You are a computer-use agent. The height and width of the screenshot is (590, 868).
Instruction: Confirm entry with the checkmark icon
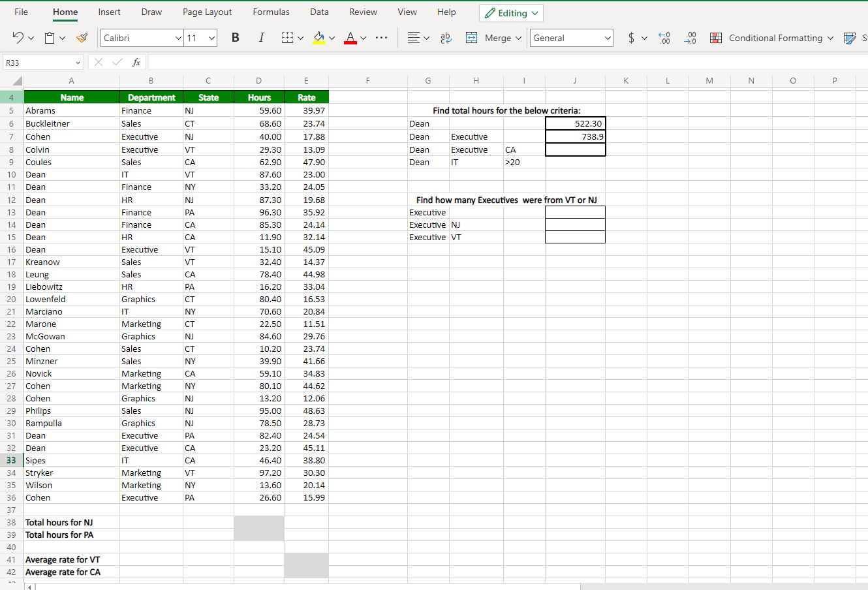click(116, 63)
